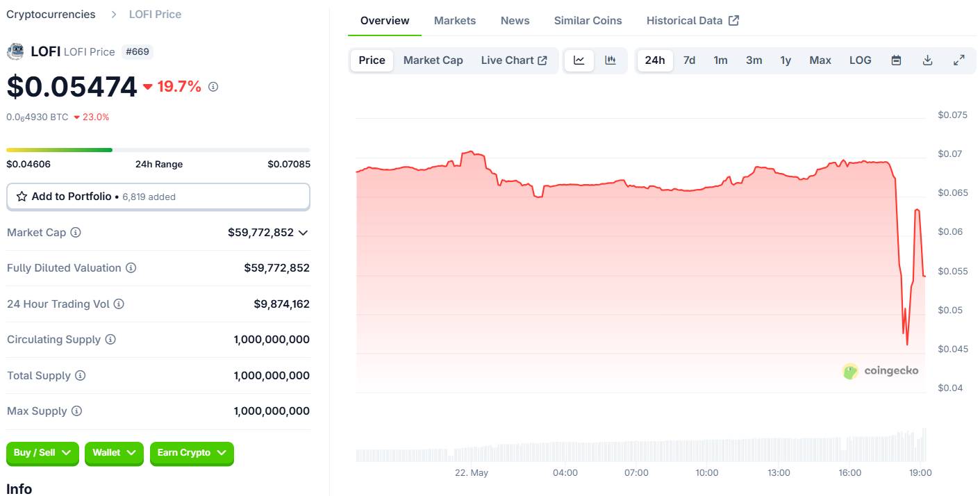Screen dimensions: 980x496
Task: Open the Buy / Sell dropdown
Action: pos(42,453)
